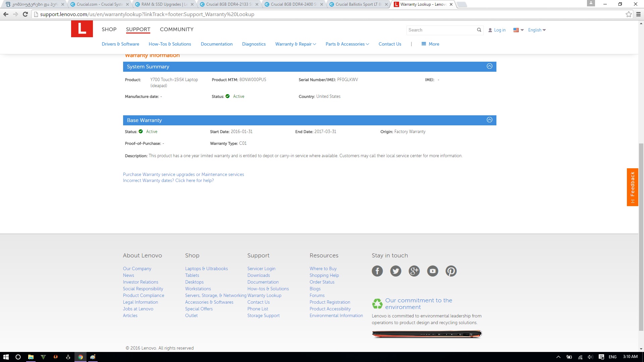Expand the Warranty & Repair menu
The image size is (644, 362).
point(295,44)
